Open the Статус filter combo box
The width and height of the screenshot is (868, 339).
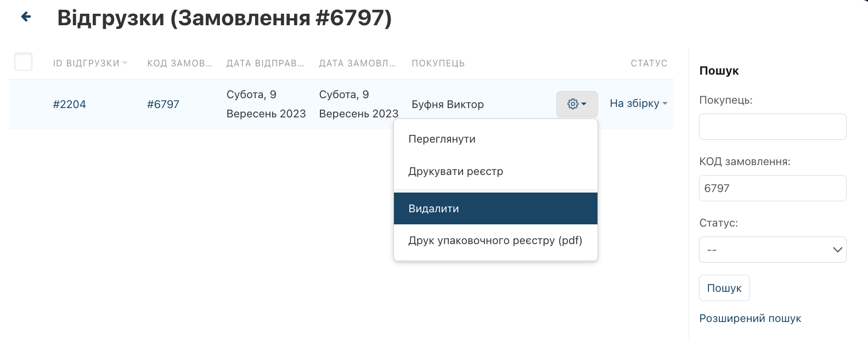point(772,250)
